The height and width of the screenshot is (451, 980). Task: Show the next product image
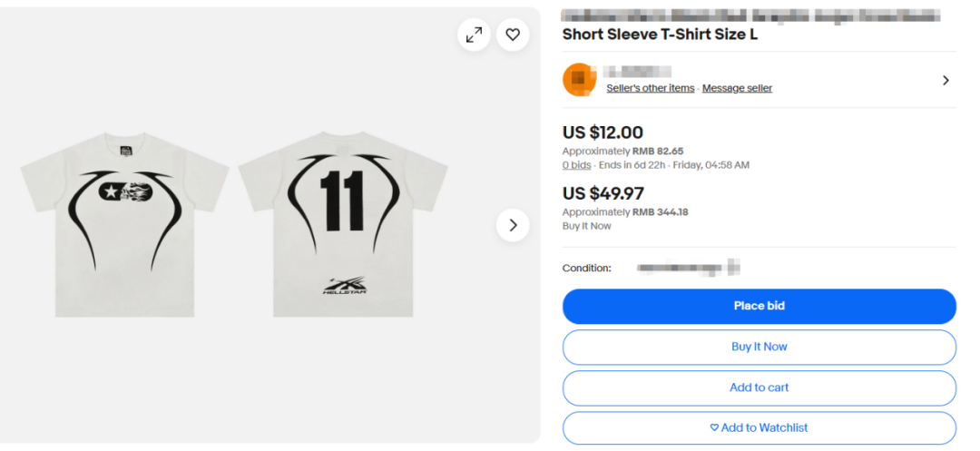pos(513,225)
